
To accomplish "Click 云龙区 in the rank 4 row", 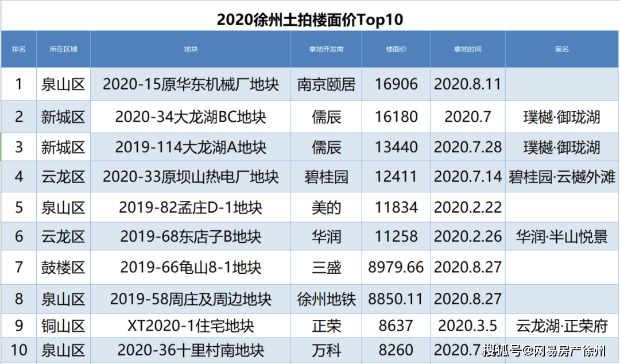I will (63, 176).
